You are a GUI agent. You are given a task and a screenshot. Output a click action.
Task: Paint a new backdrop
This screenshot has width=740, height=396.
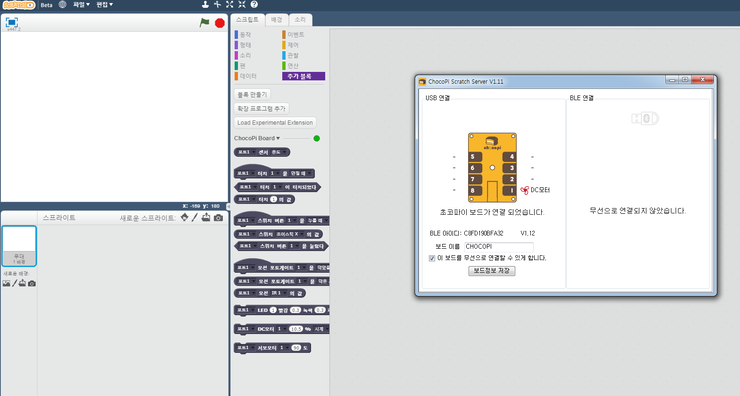[14, 283]
